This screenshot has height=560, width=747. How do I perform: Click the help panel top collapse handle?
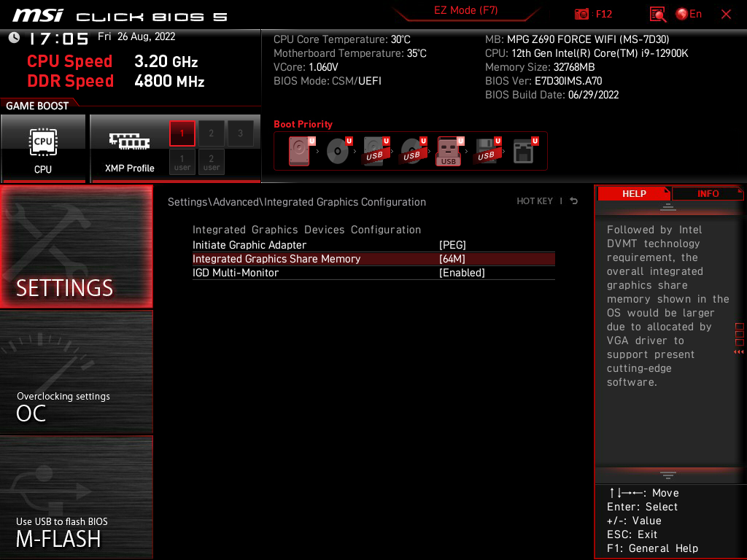point(668,206)
